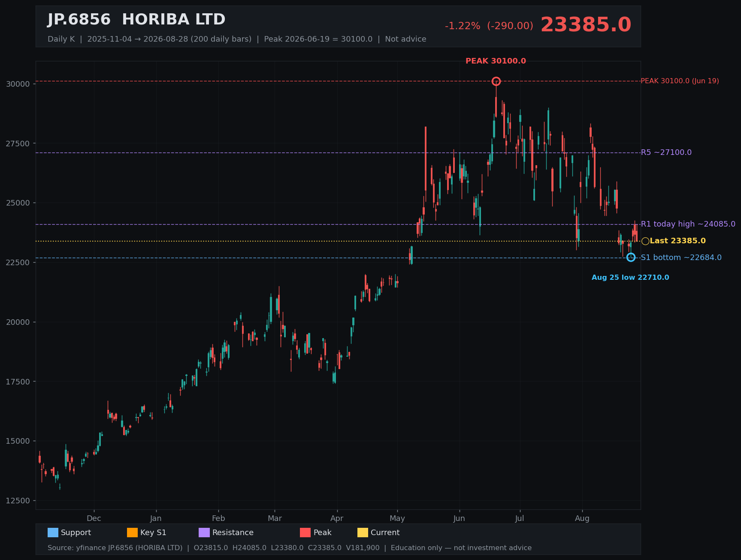Click the Aug x-axis label

tap(582, 518)
